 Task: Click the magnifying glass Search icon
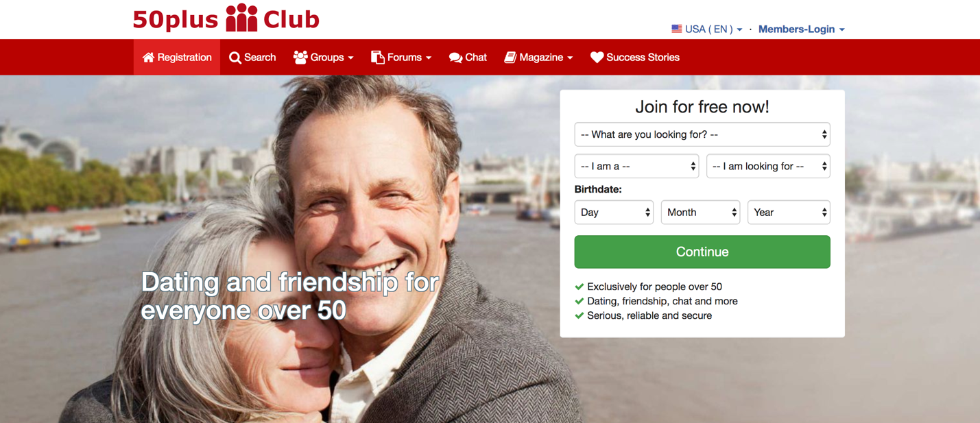tap(235, 58)
